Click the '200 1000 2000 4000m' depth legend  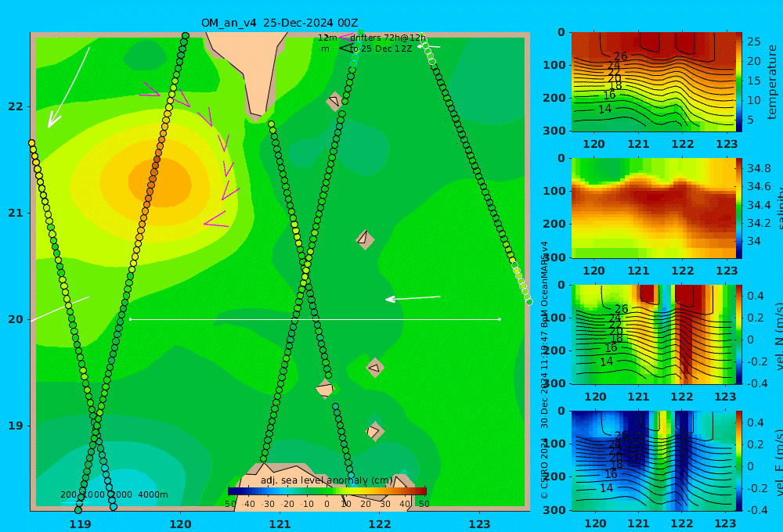[x=114, y=494]
